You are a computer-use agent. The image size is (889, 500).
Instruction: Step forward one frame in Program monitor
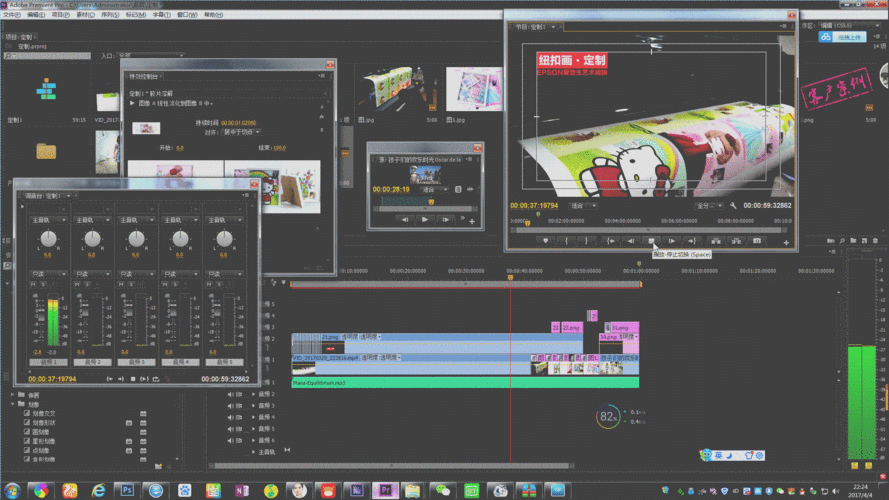[672, 241]
